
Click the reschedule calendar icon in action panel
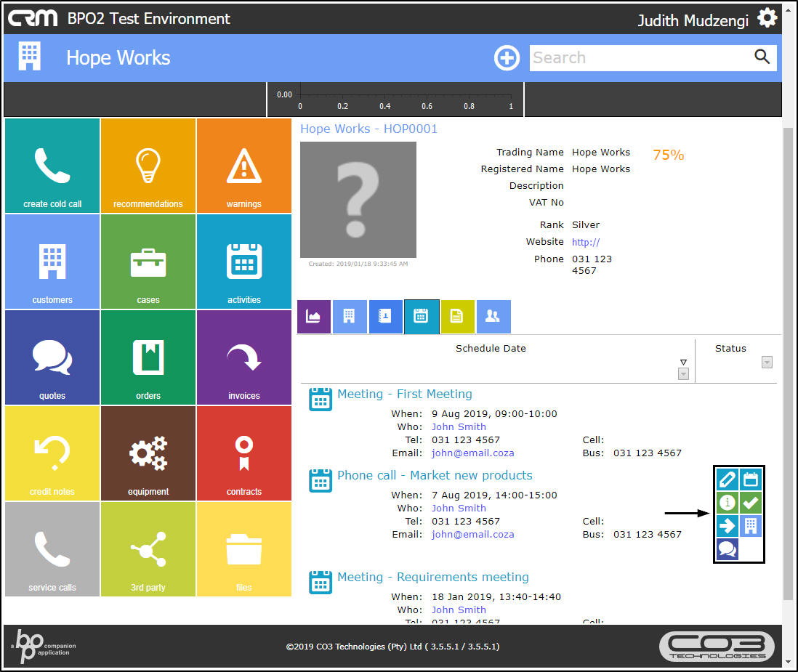[751, 479]
